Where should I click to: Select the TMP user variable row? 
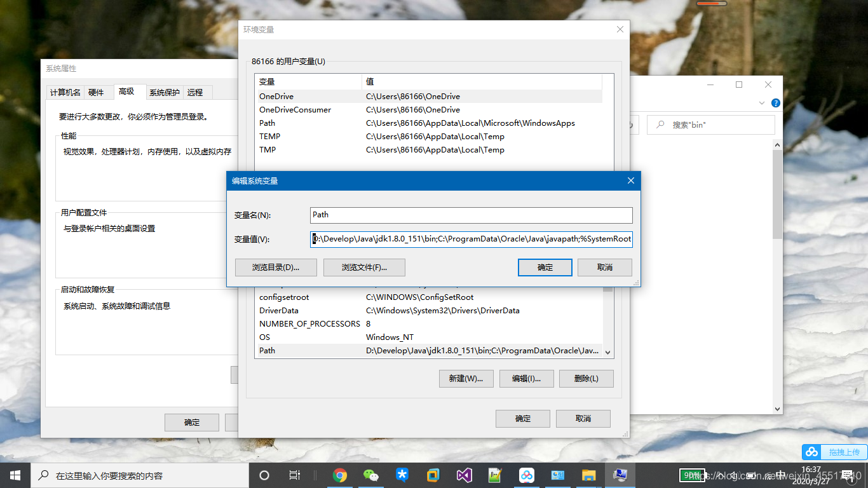(429, 150)
